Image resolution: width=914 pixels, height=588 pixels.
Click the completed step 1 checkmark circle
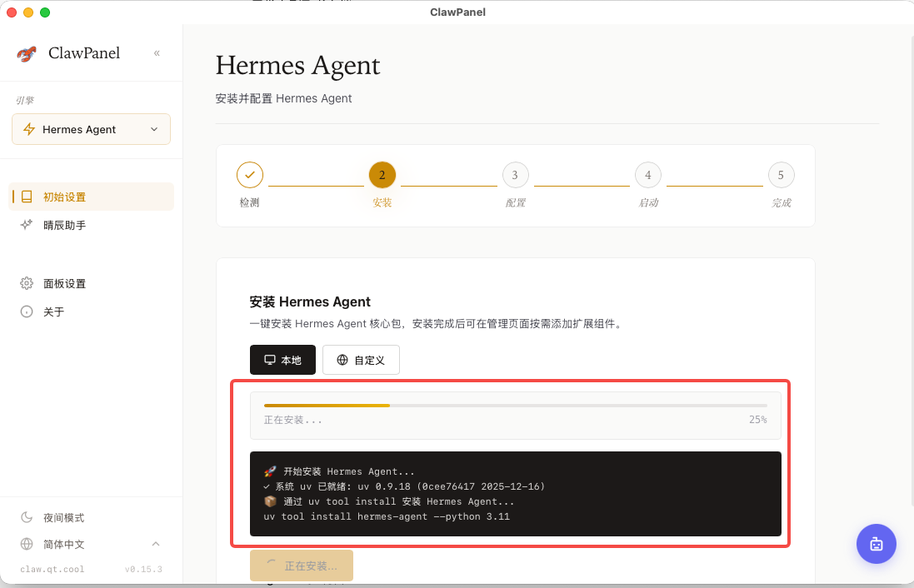tap(249, 175)
